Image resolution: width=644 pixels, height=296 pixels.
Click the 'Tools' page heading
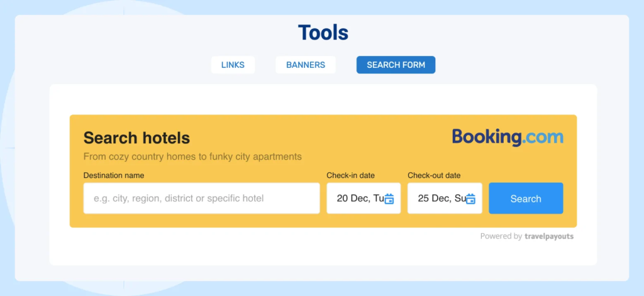click(x=323, y=32)
